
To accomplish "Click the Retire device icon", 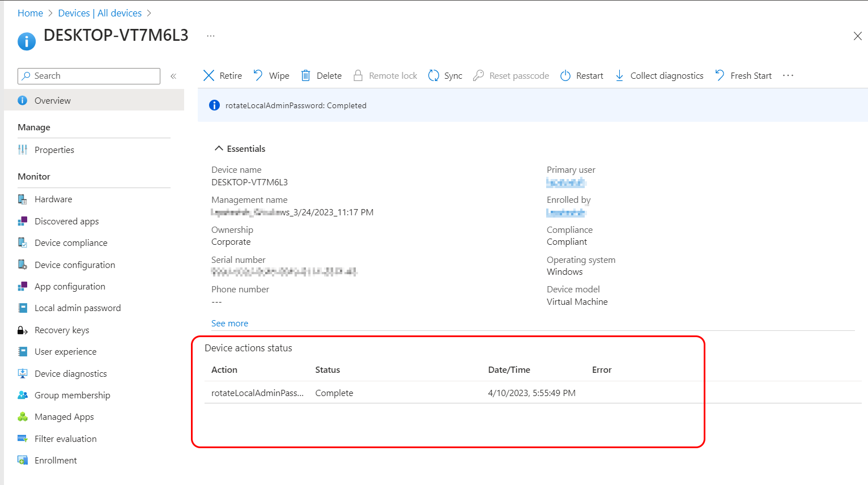I will click(209, 75).
